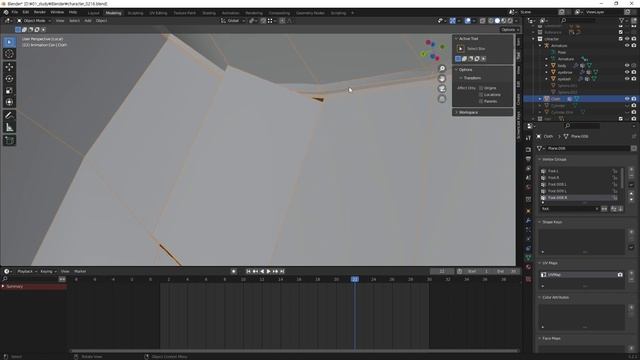Add a new vertex group plus button
The width and height of the screenshot is (640, 360).
click(631, 169)
